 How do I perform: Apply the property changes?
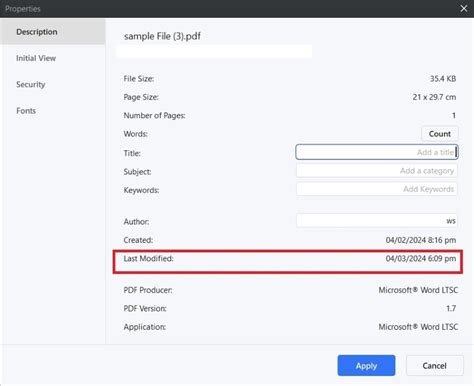click(x=366, y=366)
